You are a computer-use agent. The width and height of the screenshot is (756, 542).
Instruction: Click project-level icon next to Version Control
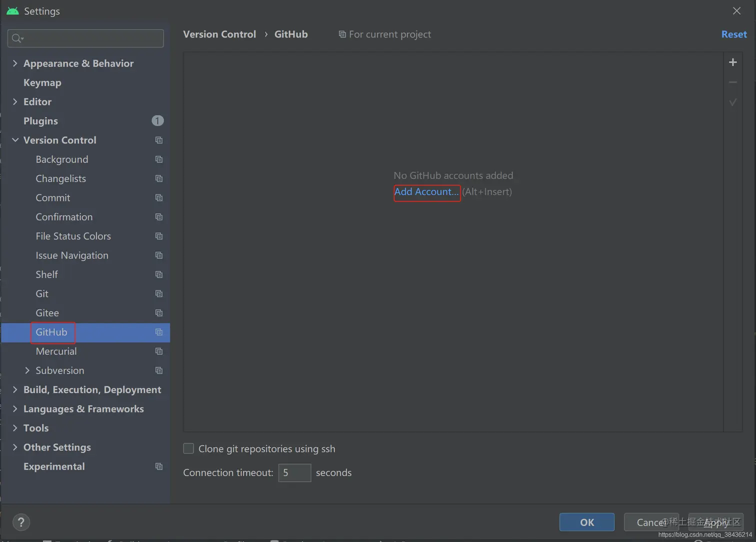[x=159, y=140]
